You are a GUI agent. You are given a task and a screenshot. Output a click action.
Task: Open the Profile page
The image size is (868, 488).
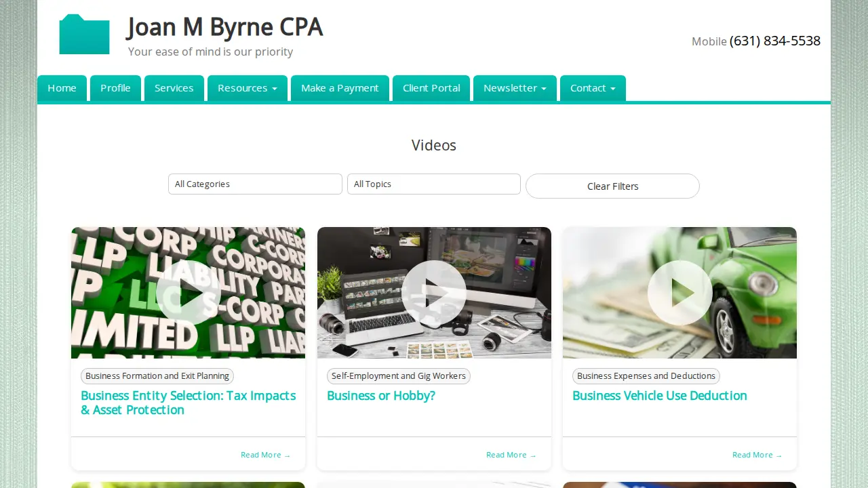coord(115,88)
